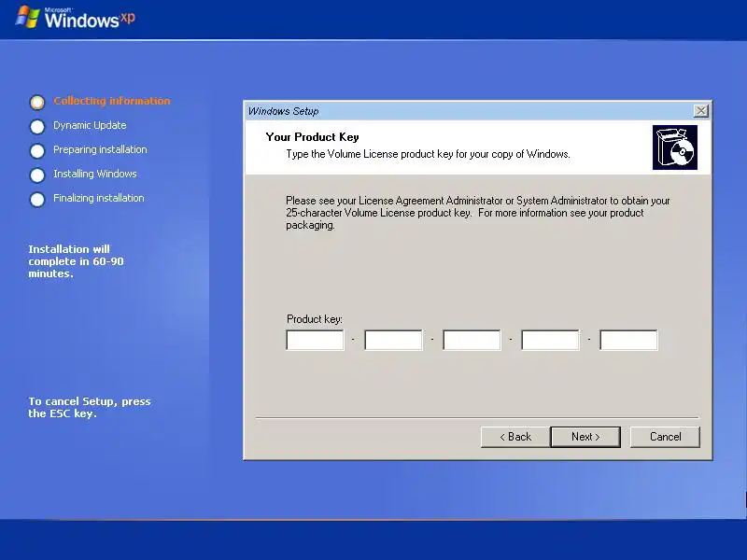This screenshot has width=747, height=560.
Task: Click the Windows XP logo
Action: pos(76,18)
